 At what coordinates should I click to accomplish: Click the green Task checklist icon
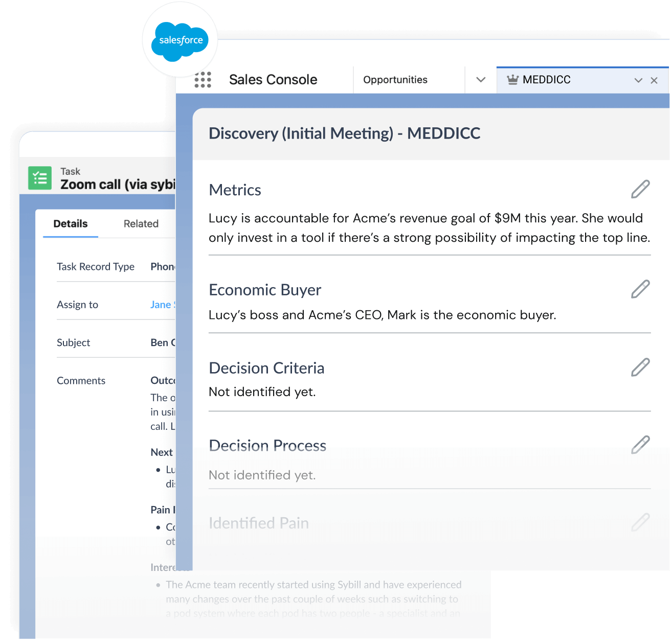pos(40,178)
